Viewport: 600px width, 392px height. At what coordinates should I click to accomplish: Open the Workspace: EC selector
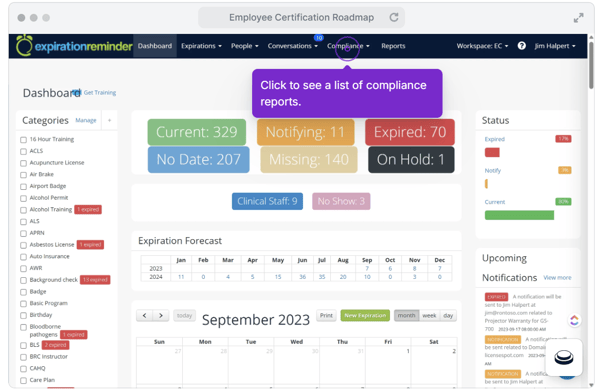click(x=482, y=46)
